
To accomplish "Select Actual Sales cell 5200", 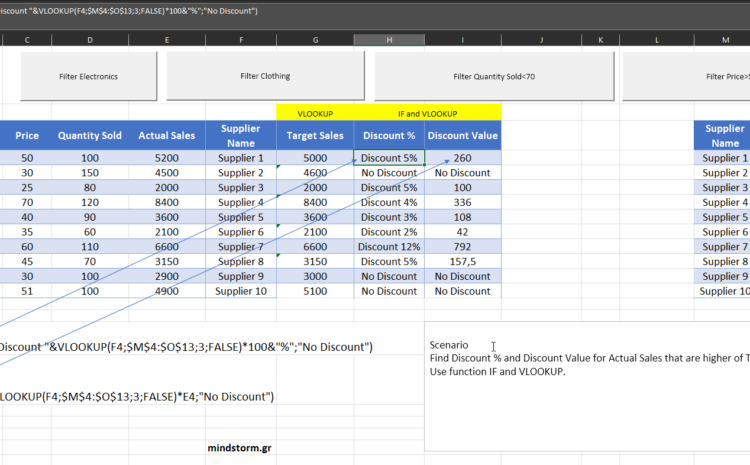I will click(x=167, y=158).
